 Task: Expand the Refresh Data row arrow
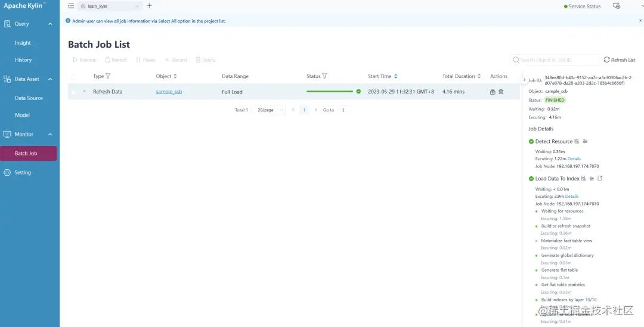(x=84, y=92)
